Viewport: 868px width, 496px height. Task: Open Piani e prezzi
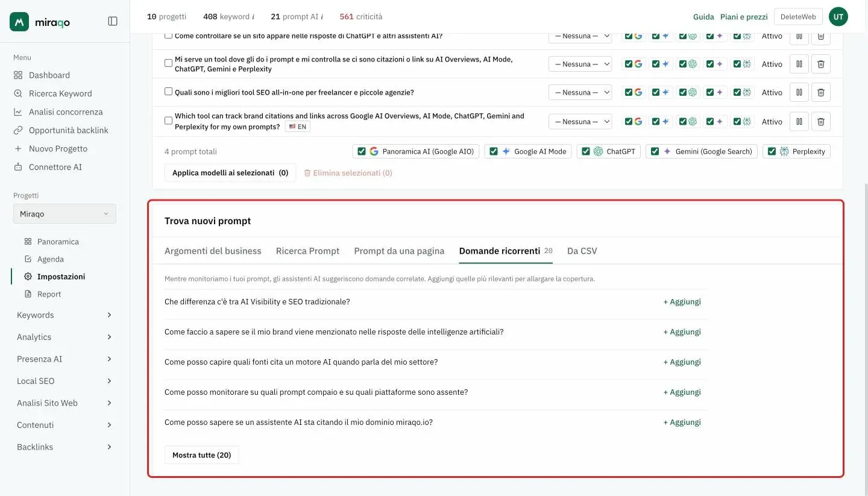pos(744,17)
